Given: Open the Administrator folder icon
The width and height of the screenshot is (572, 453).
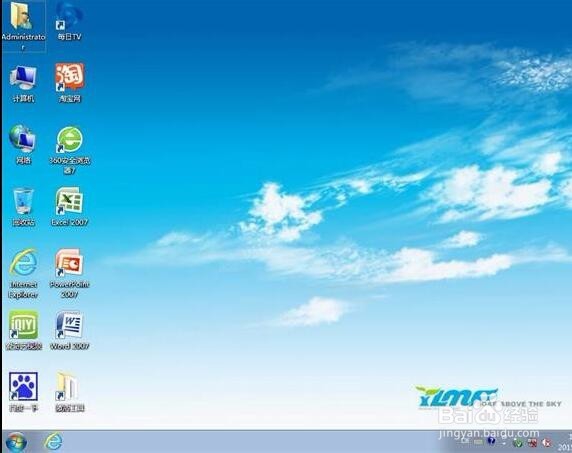Looking at the screenshot, I should [x=23, y=26].
